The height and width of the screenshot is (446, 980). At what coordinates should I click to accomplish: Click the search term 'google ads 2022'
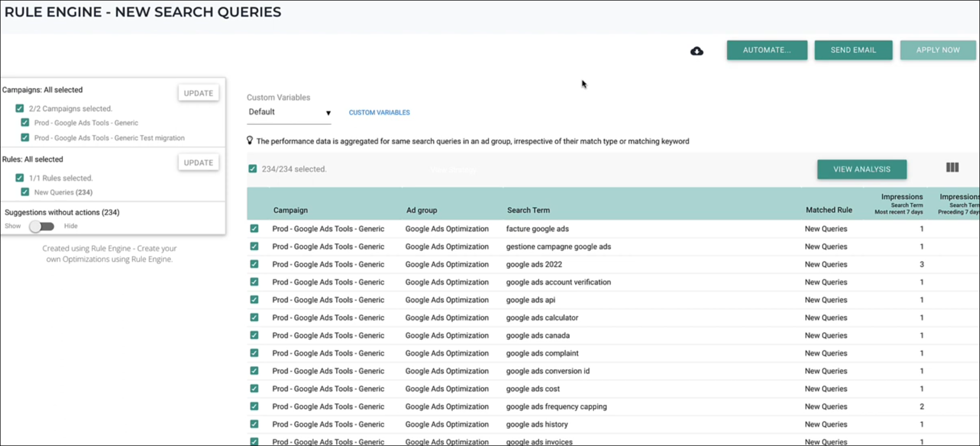click(x=534, y=264)
